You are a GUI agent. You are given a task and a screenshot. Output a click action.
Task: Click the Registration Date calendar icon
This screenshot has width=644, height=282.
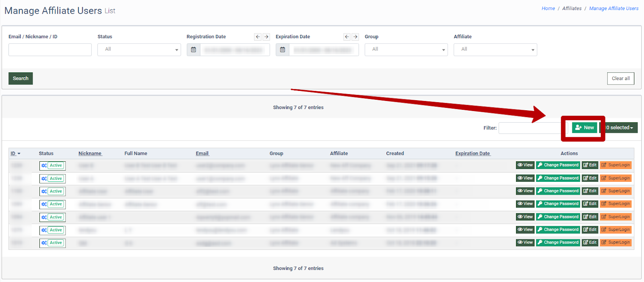click(194, 50)
